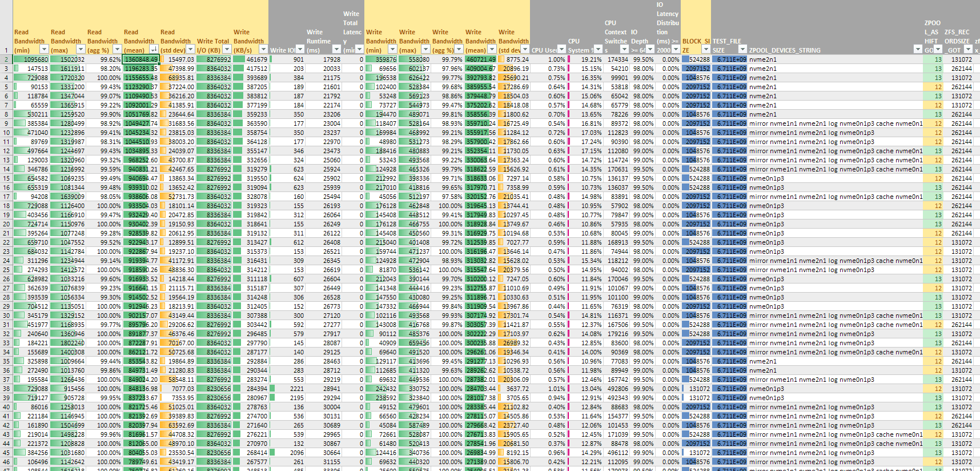Open filter dropdown for Write Bandwidth (min)
The width and height of the screenshot is (980, 471).
point(392,50)
